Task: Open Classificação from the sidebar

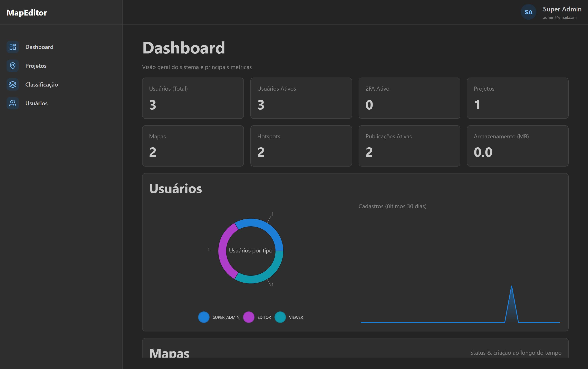Action: tap(41, 84)
